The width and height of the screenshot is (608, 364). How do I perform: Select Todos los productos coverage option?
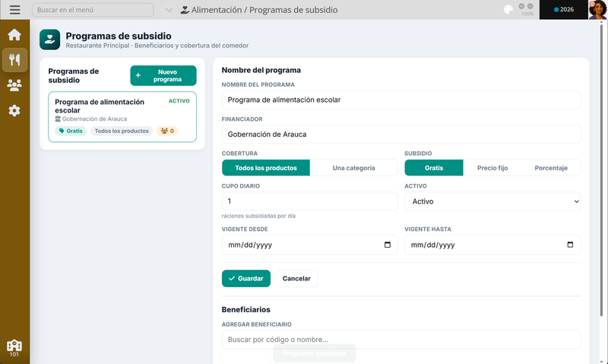(x=266, y=168)
